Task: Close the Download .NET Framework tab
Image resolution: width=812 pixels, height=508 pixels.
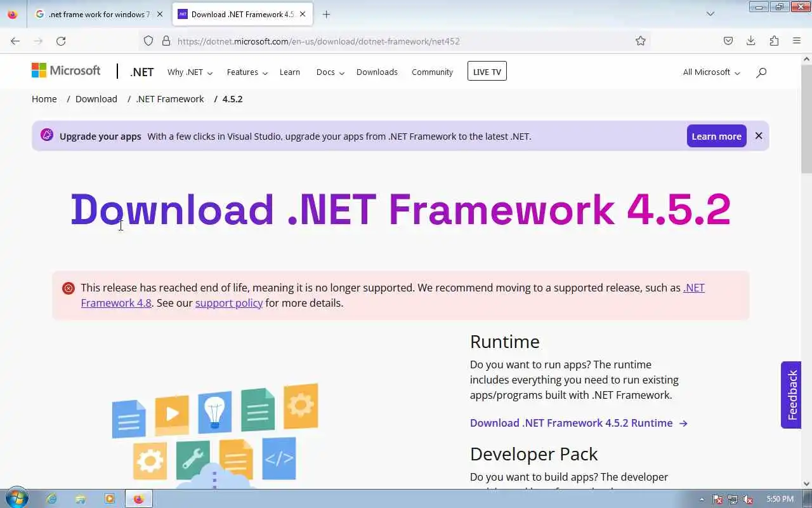Action: (x=303, y=14)
